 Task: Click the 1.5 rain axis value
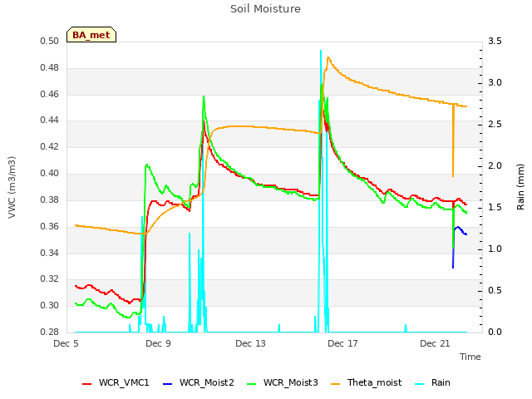pos(495,208)
